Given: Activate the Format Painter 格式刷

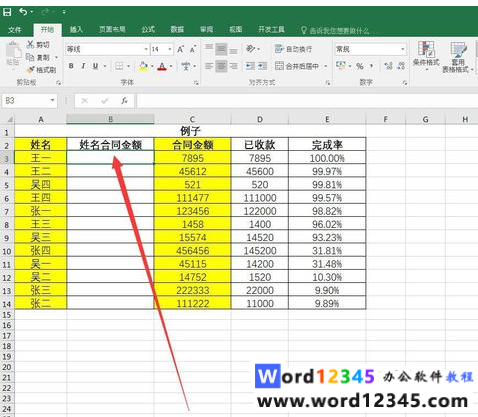Looking at the screenshot, I should 41,70.
